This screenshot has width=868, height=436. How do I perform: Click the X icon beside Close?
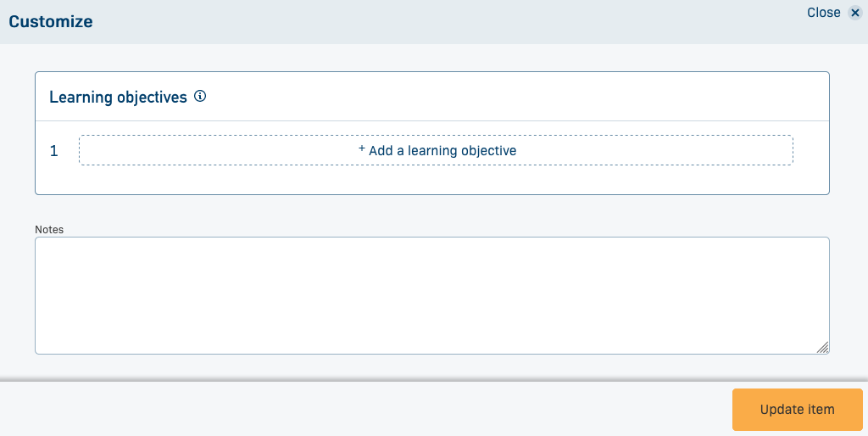click(854, 13)
